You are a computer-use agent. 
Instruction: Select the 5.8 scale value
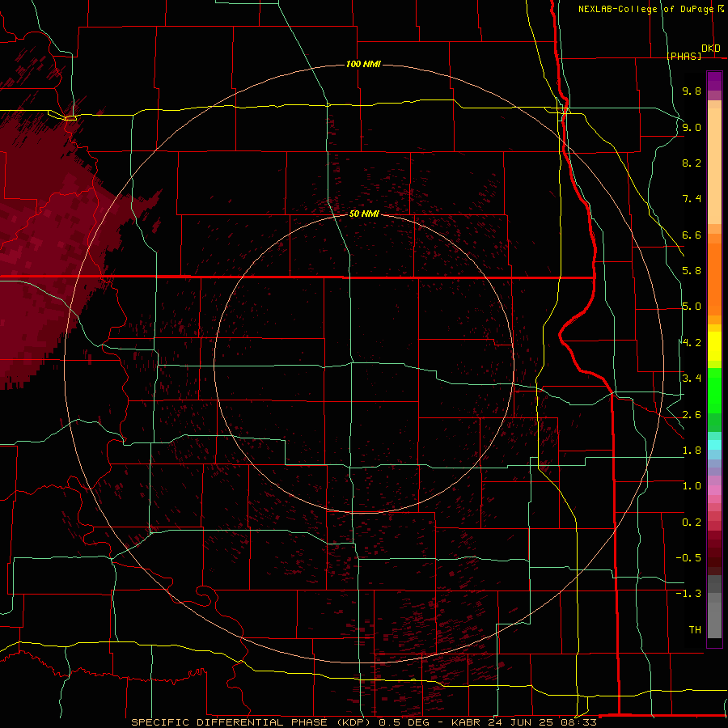coord(692,271)
